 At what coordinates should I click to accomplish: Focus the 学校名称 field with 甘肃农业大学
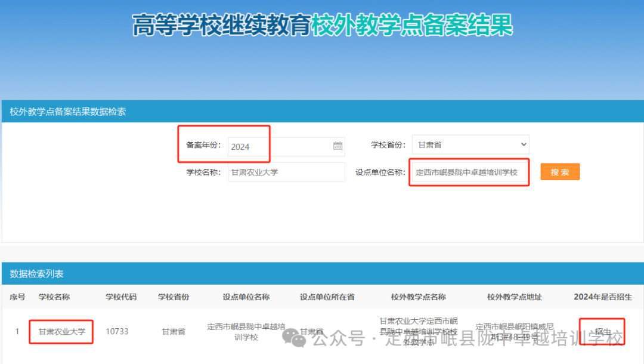click(x=286, y=172)
